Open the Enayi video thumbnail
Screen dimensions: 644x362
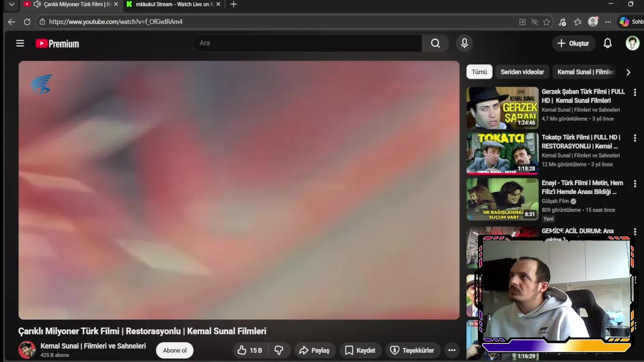tap(502, 199)
